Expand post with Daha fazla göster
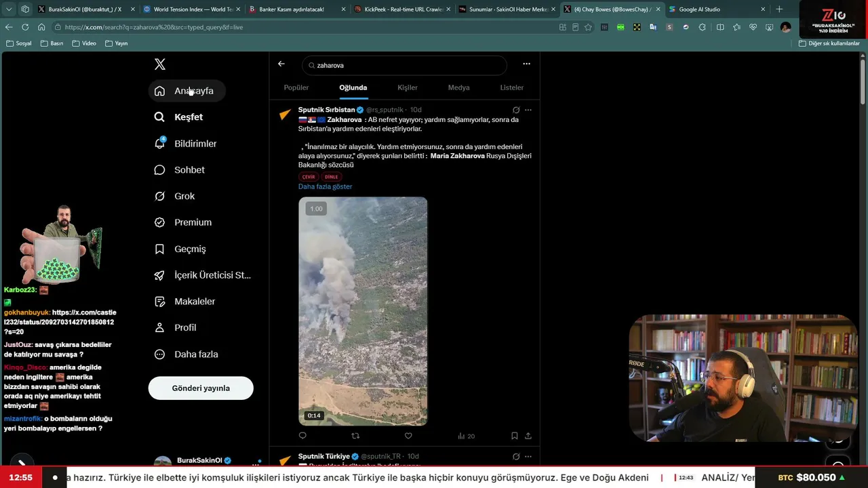 325,187
